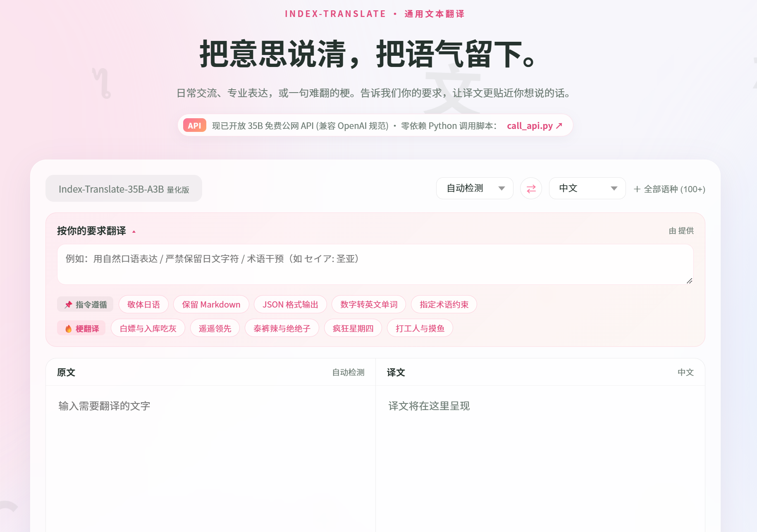Click the 中文 label in 译文 header
Screen dimensions: 757x532
(685, 372)
